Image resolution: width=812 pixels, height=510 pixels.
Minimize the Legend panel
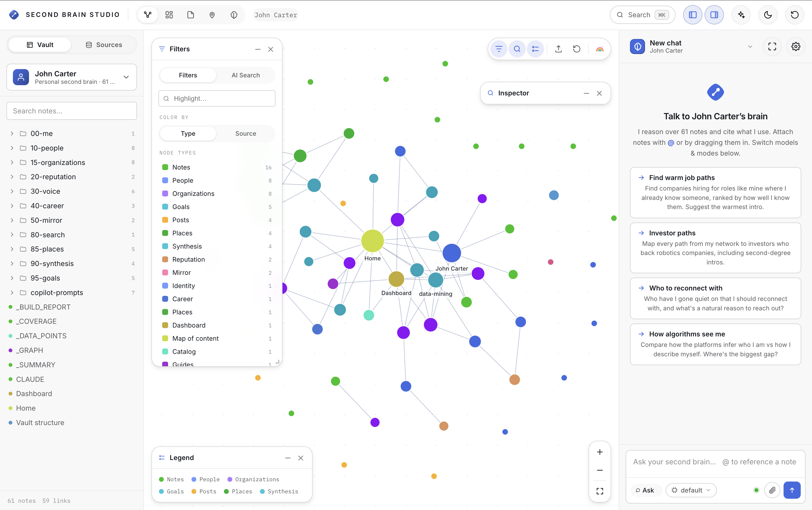coord(288,458)
